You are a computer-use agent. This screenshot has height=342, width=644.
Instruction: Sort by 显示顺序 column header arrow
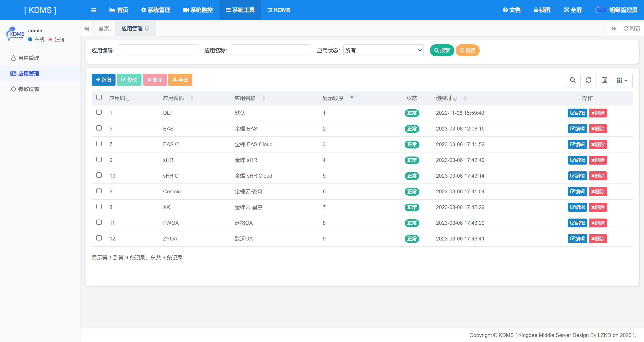[352, 97]
